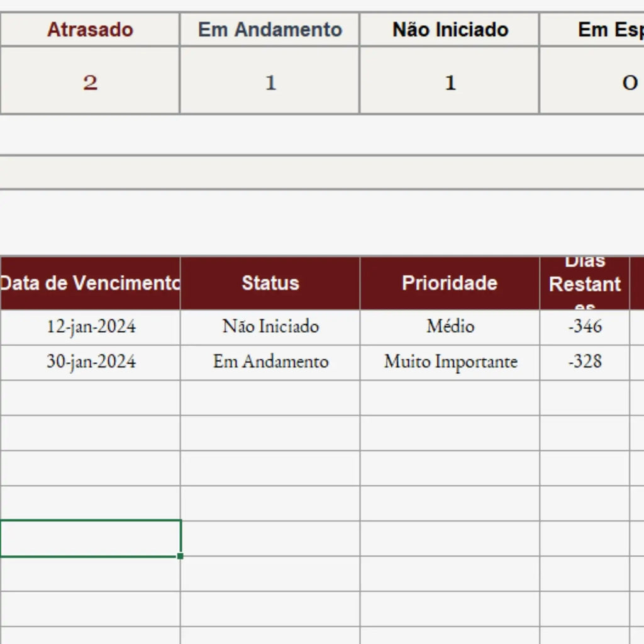Screen dimensions: 644x644
Task: Select the Data de Vencimento column header
Action: click(90, 283)
